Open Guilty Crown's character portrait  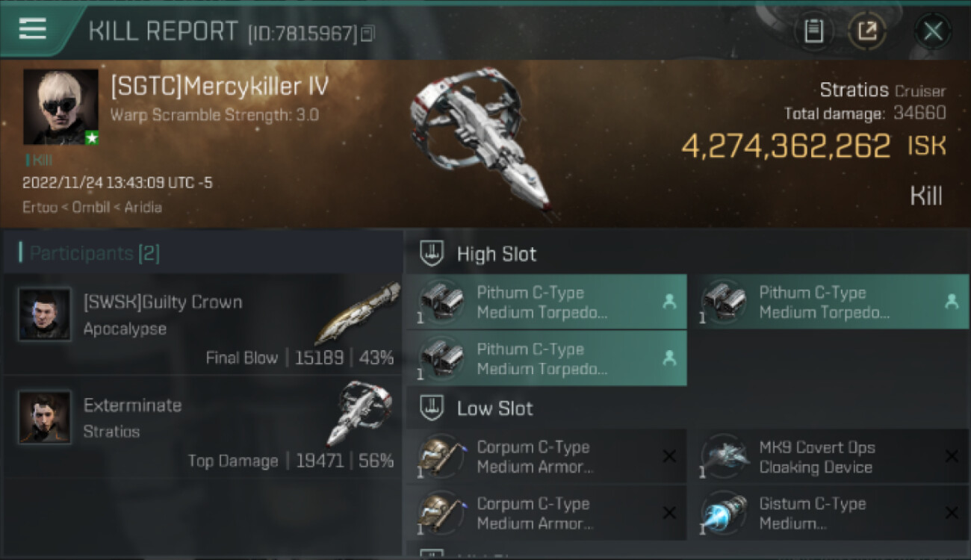[x=45, y=314]
